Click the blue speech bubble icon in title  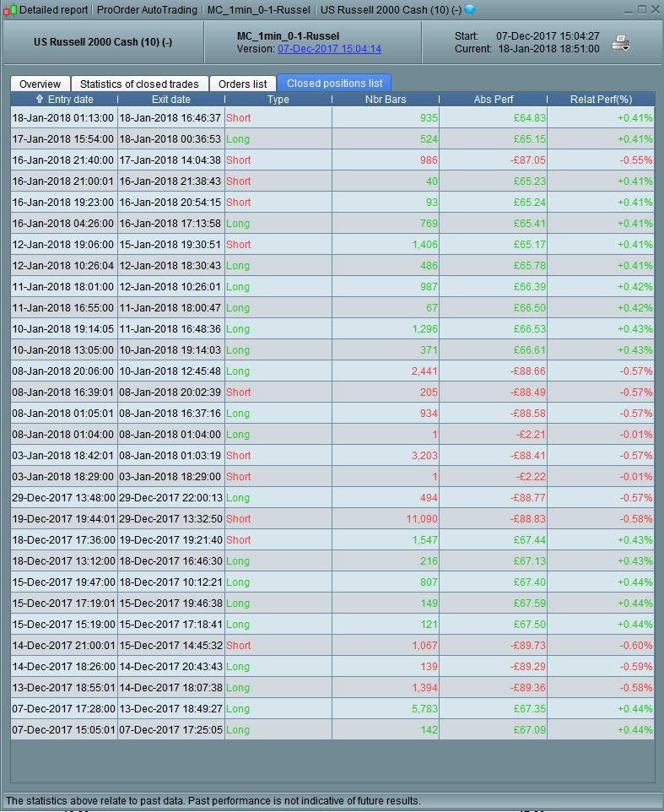point(469,9)
